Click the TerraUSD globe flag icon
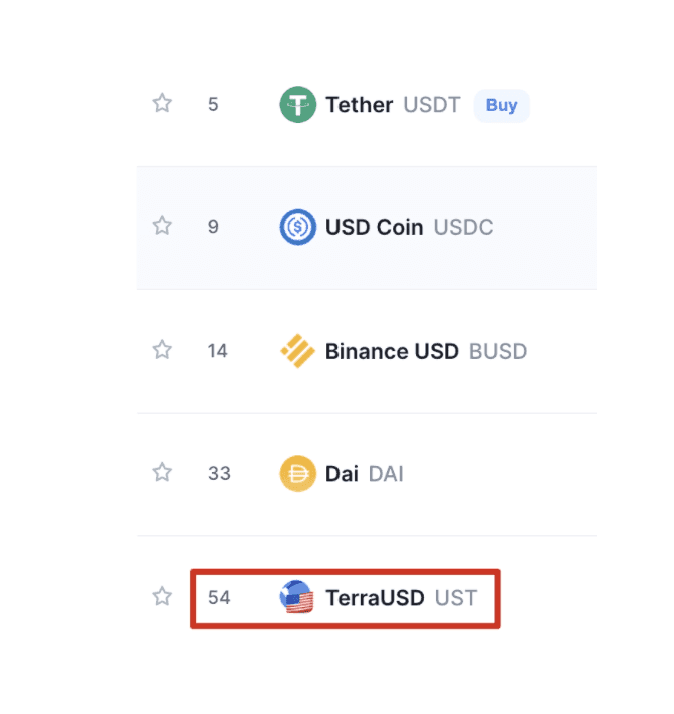This screenshot has height=714, width=674. (x=297, y=598)
